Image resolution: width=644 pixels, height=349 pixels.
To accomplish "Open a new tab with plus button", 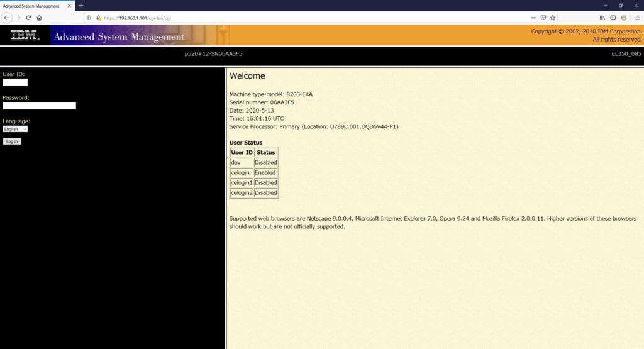I will pos(81,5).
